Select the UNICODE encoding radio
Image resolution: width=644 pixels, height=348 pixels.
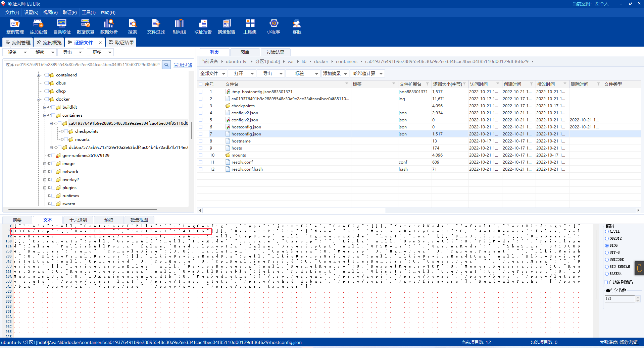tap(607, 260)
